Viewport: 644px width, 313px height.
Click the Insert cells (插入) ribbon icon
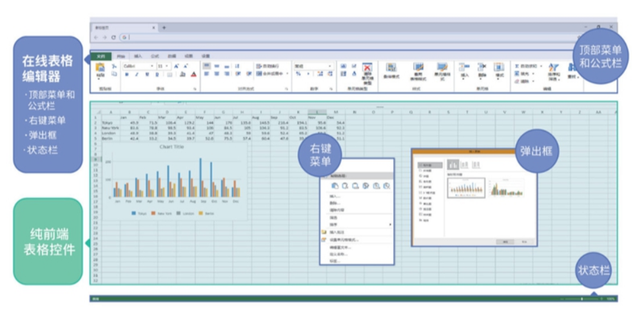click(x=465, y=71)
